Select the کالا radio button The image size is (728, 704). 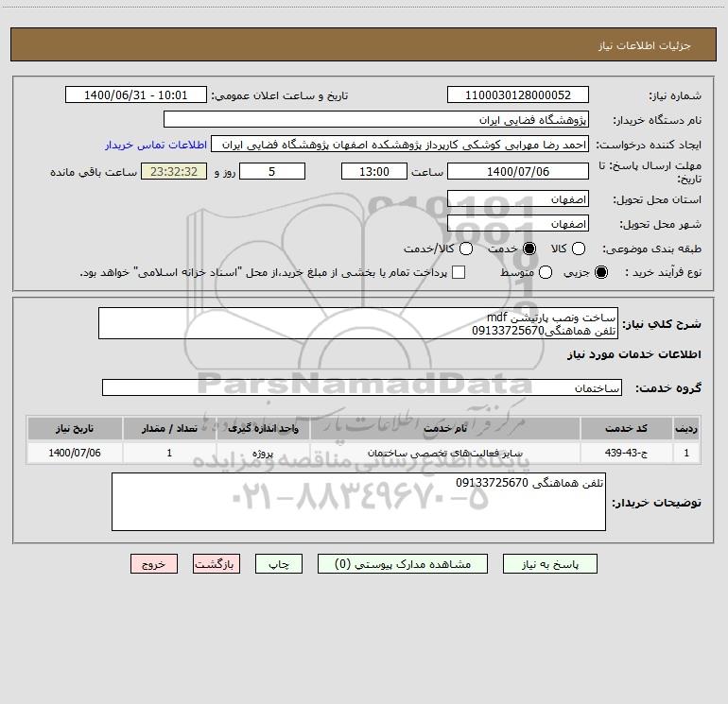(x=578, y=249)
